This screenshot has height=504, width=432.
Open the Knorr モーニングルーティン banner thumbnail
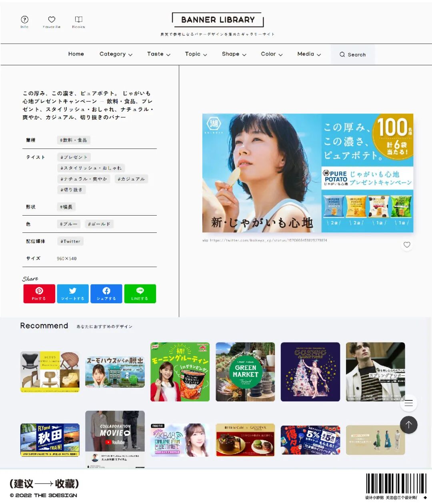(x=180, y=372)
